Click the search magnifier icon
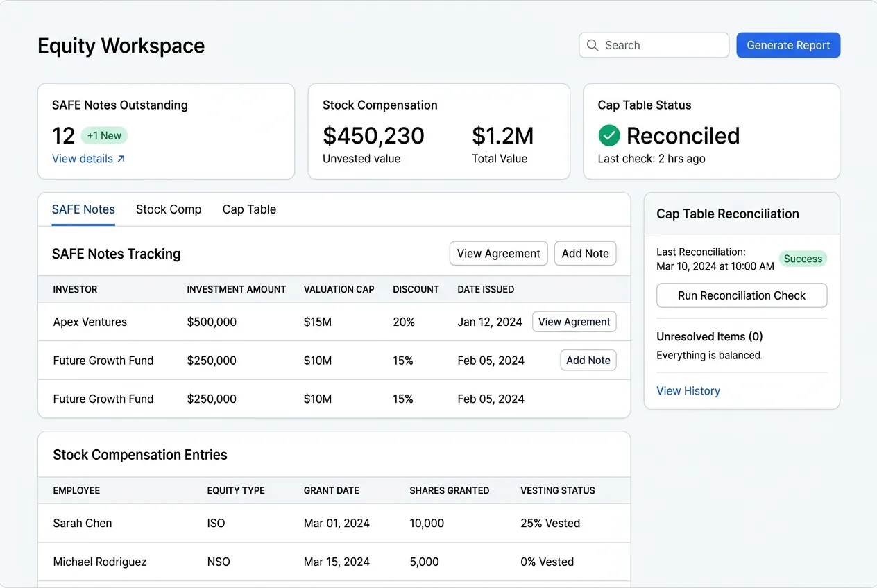 click(592, 45)
